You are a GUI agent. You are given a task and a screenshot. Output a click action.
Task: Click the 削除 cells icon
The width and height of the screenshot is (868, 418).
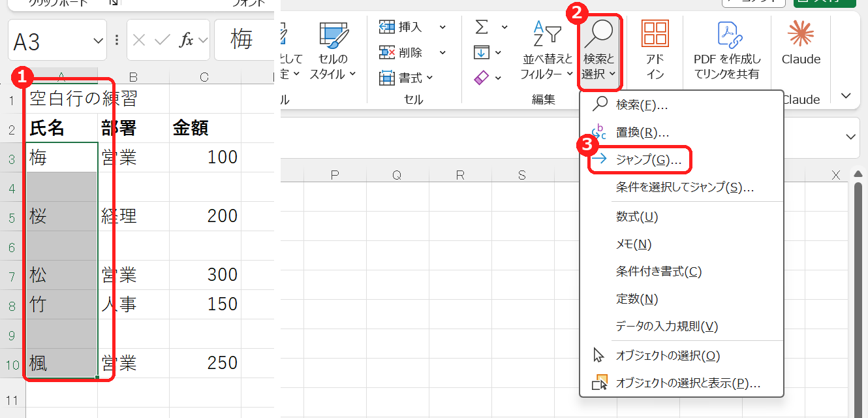[x=387, y=52]
